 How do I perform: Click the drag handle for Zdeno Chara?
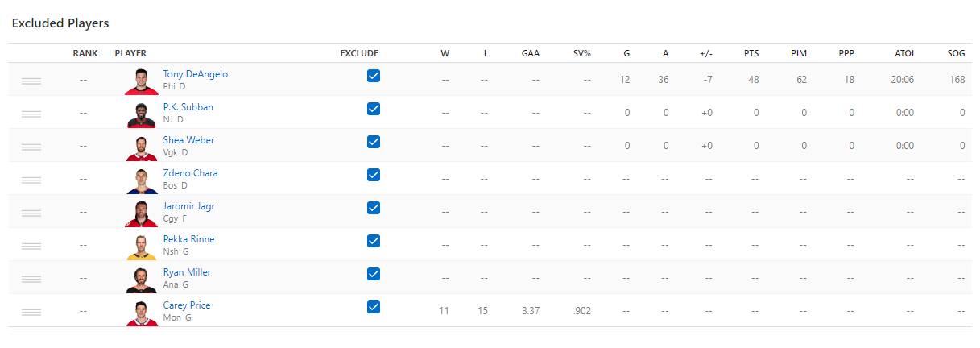(x=31, y=180)
